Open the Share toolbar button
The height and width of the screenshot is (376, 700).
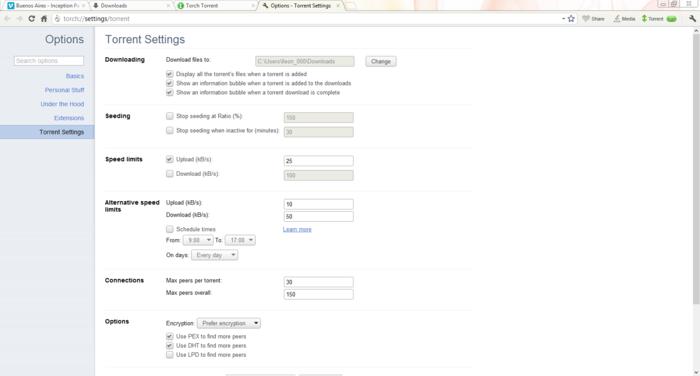point(593,19)
